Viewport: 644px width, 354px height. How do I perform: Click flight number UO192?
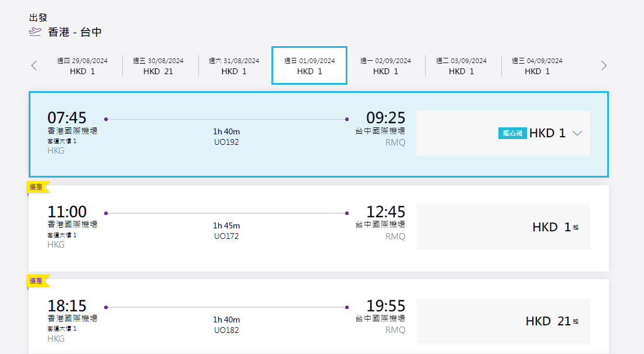(x=226, y=142)
